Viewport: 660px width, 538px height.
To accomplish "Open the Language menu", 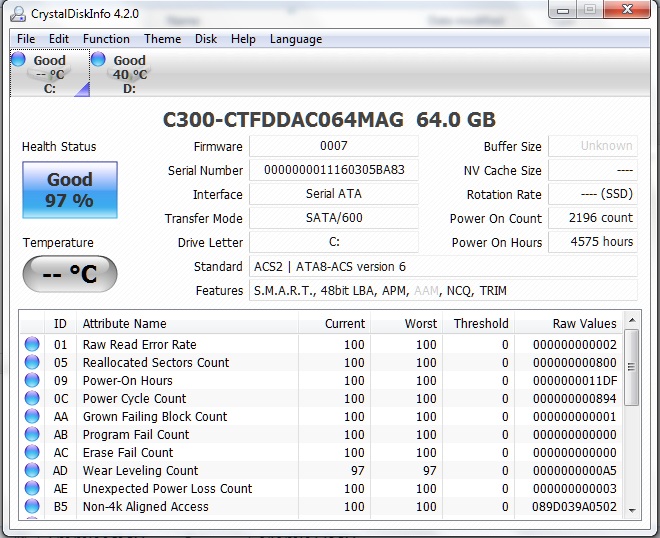I will pyautogui.click(x=296, y=39).
